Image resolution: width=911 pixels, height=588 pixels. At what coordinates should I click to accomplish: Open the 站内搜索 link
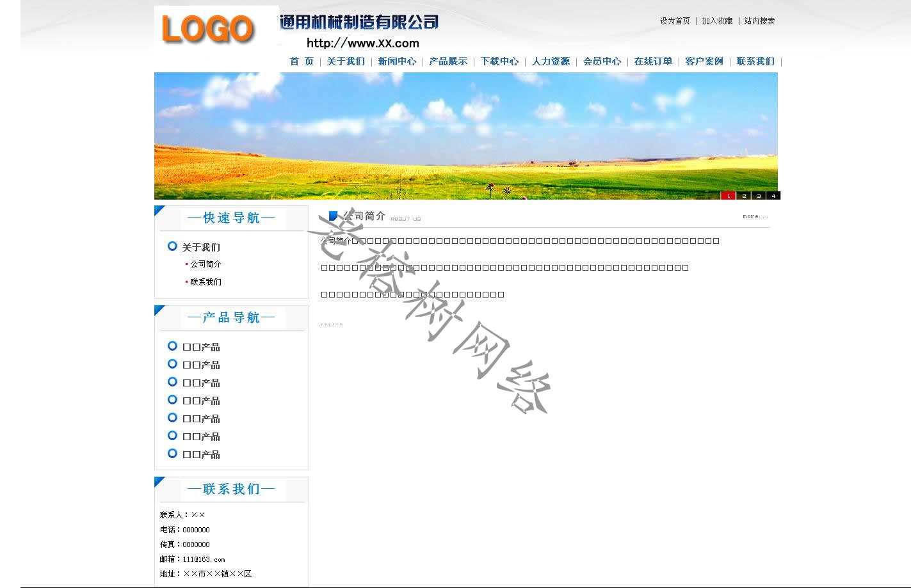click(759, 21)
